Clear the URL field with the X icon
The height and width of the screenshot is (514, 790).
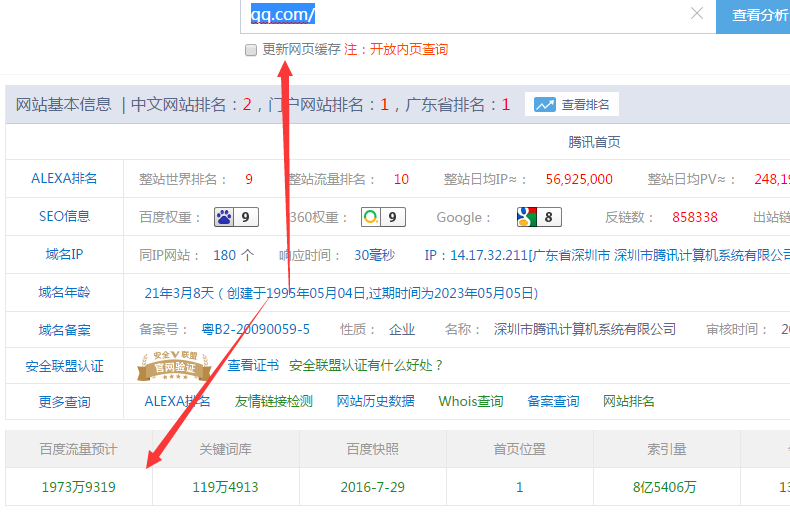point(697,14)
